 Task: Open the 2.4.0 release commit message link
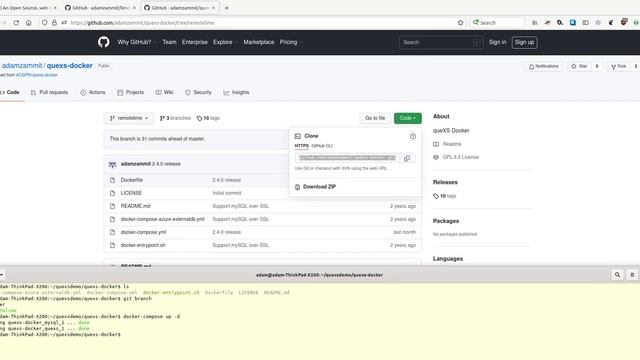pos(166,164)
